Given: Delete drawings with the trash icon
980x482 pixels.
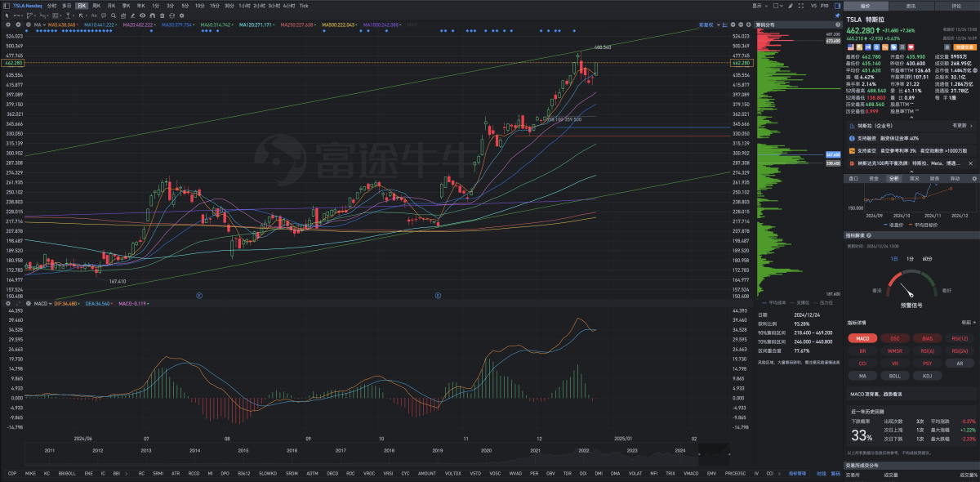Looking at the screenshot, I should coord(162,16).
